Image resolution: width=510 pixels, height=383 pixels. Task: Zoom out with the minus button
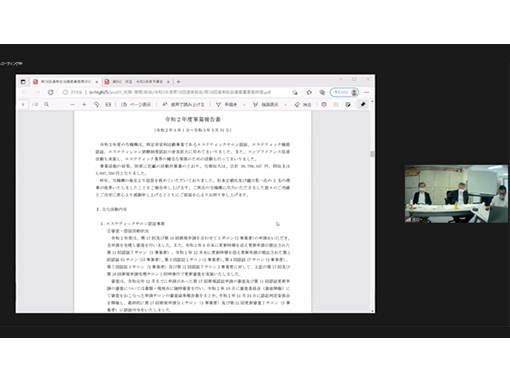point(72,105)
